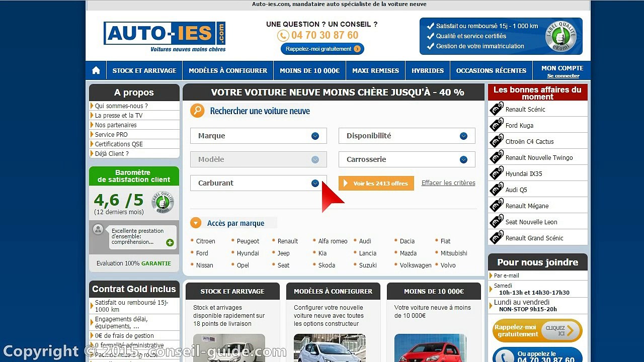Viewport: 644px width, 362px height.
Task: Open the Modèles à configurer card header
Action: (333, 291)
